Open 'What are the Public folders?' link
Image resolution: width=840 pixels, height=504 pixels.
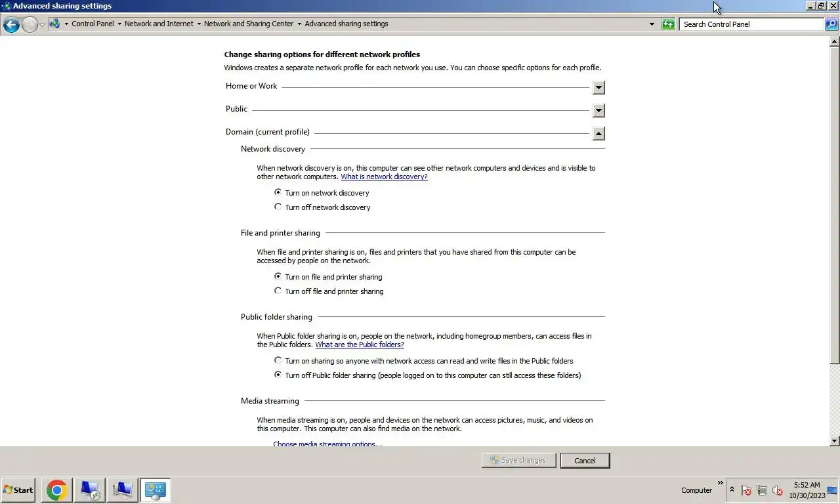click(360, 345)
